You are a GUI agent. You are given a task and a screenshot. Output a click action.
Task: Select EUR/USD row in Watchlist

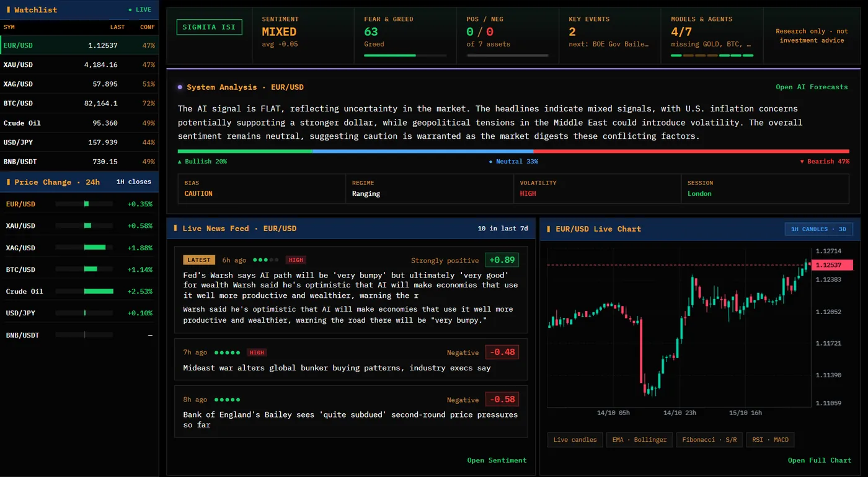pyautogui.click(x=79, y=45)
